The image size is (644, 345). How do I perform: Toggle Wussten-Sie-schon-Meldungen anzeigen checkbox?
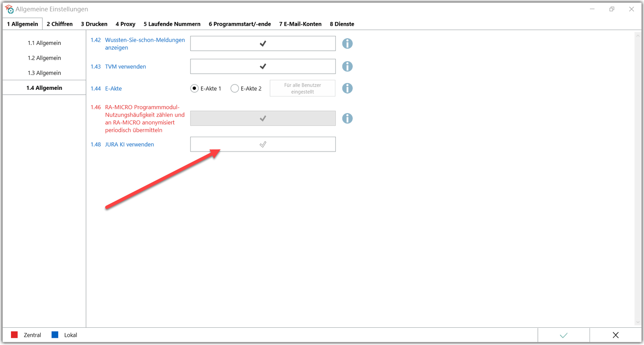point(263,43)
